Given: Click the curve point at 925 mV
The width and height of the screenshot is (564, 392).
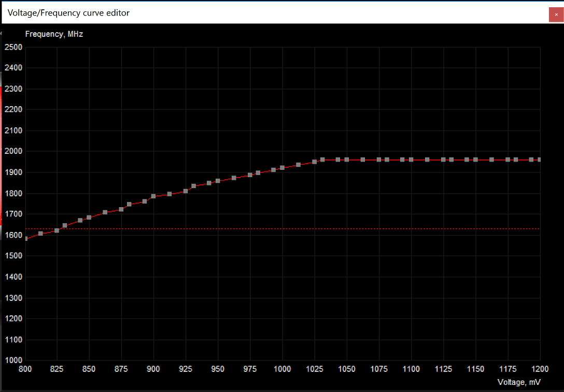Looking at the screenshot, I should (x=186, y=191).
